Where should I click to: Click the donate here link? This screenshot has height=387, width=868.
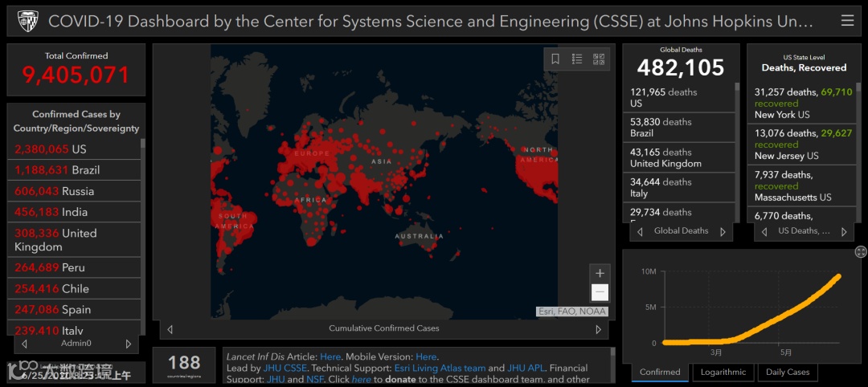362,379
